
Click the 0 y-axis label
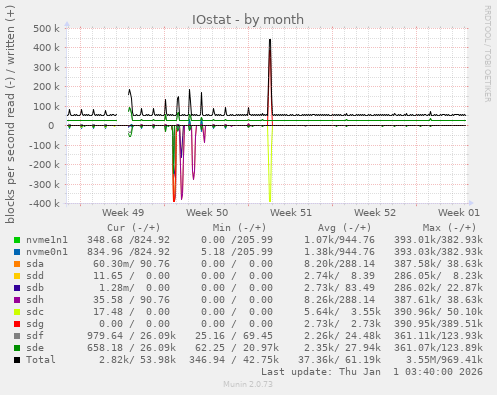(51, 126)
